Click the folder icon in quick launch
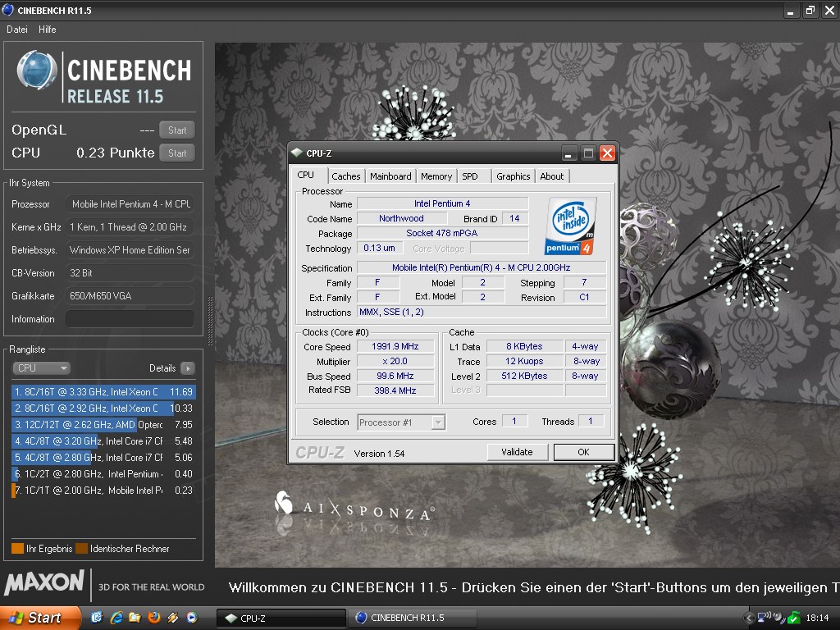Image resolution: width=840 pixels, height=630 pixels. tap(135, 617)
